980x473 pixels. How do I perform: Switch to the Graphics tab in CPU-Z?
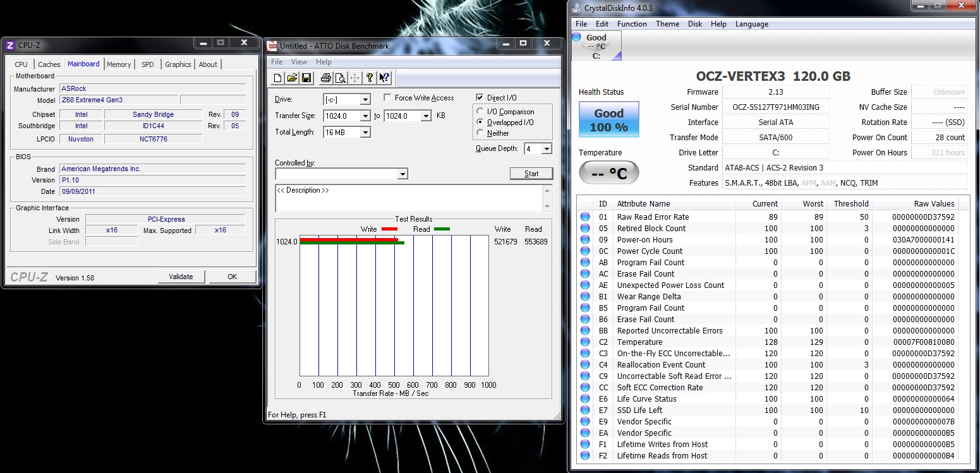[x=178, y=64]
